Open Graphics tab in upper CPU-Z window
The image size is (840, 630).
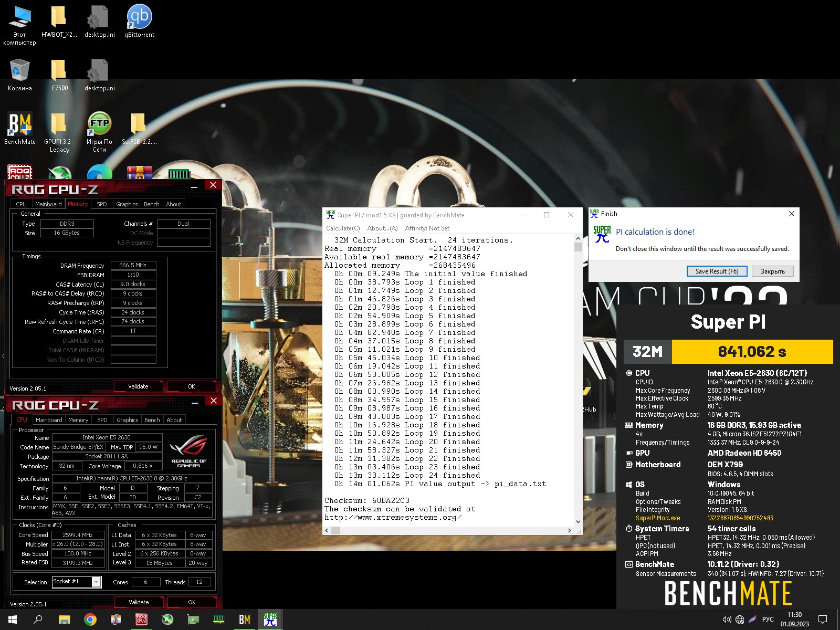pos(127,204)
